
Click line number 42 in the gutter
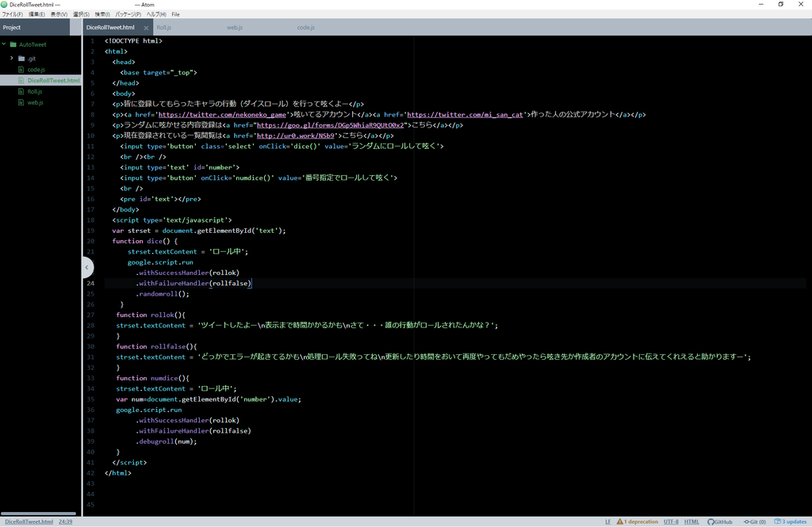pos(90,473)
